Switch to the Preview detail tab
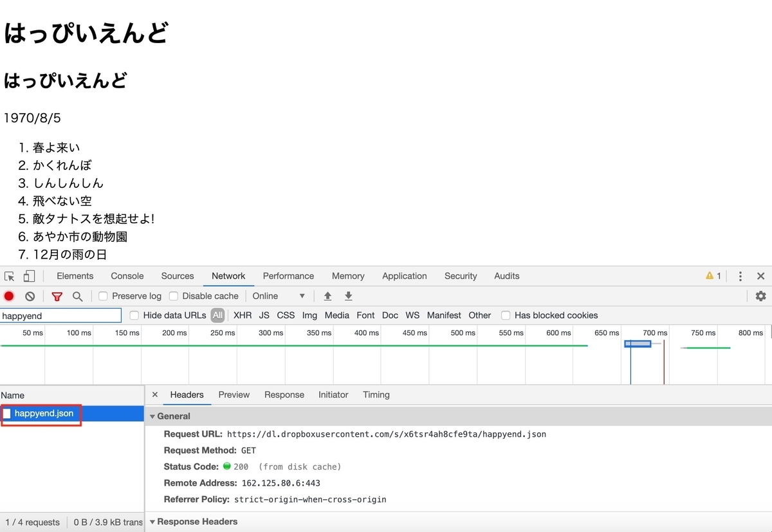The height and width of the screenshot is (532, 772). click(234, 395)
